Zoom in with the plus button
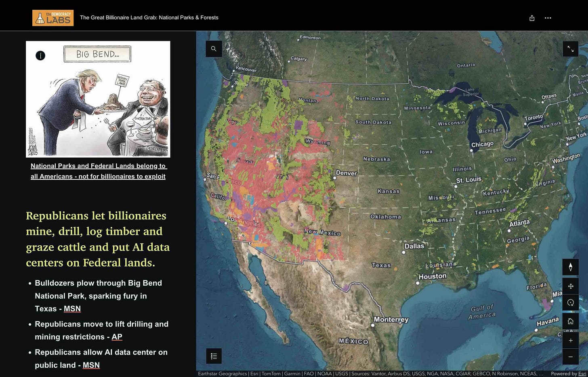This screenshot has width=588, height=377. [570, 340]
